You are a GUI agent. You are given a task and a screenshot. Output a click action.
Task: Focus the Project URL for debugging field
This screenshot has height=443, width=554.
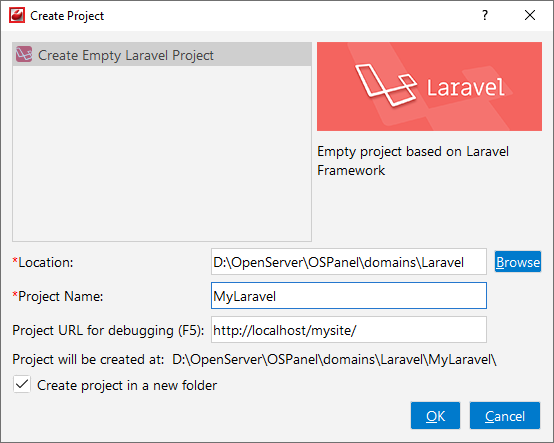coord(349,330)
